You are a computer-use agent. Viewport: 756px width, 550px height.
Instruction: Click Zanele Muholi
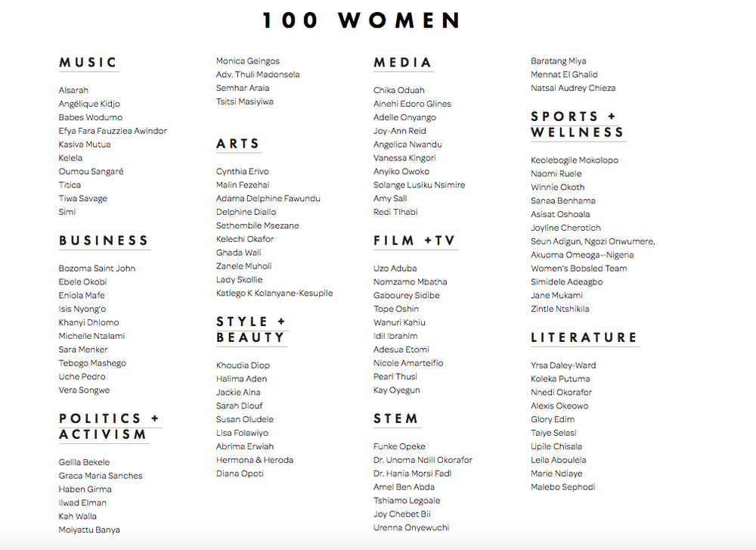pyautogui.click(x=244, y=266)
